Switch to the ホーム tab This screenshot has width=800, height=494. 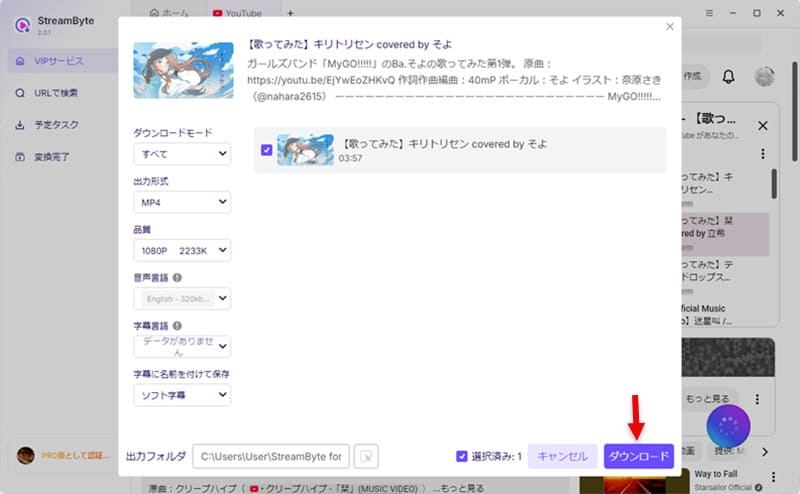[169, 13]
